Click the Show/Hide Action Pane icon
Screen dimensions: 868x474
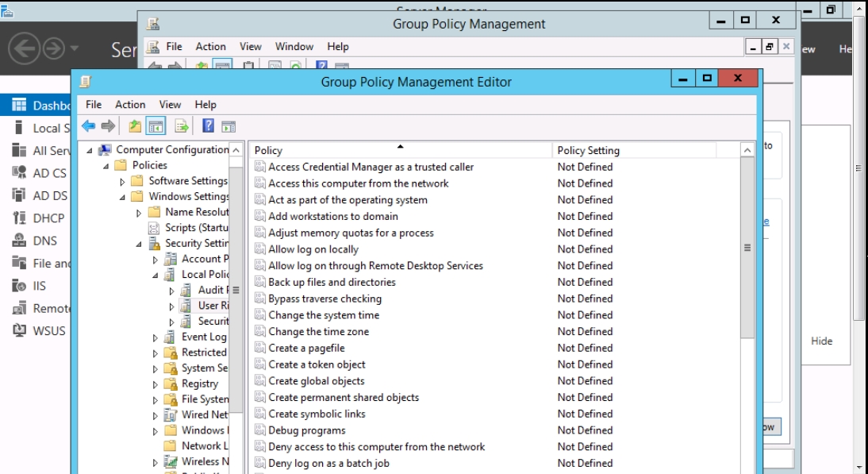point(229,126)
